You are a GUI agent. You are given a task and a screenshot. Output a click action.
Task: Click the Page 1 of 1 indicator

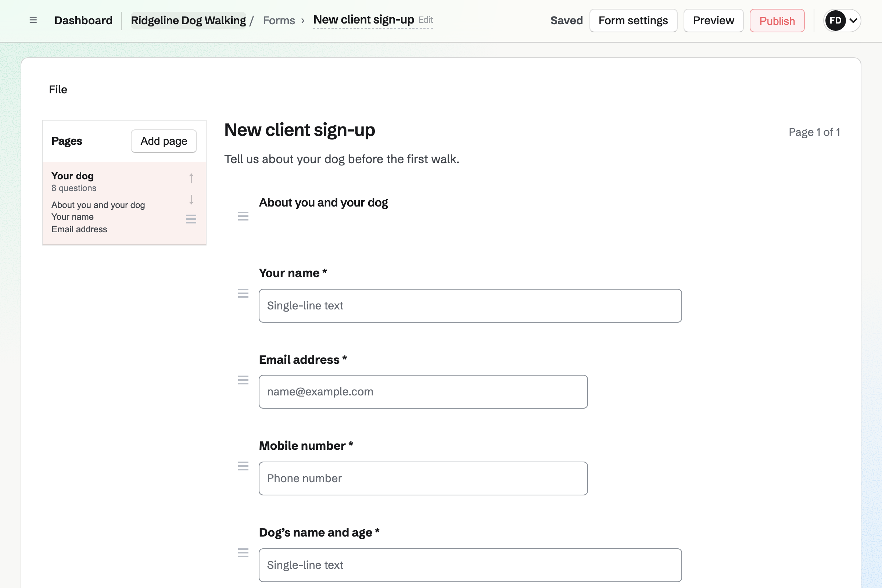814,132
